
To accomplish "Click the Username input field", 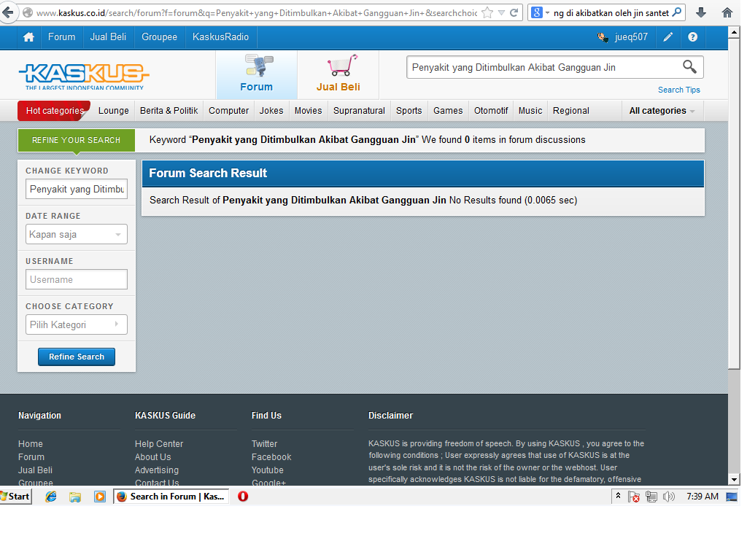I will [76, 279].
